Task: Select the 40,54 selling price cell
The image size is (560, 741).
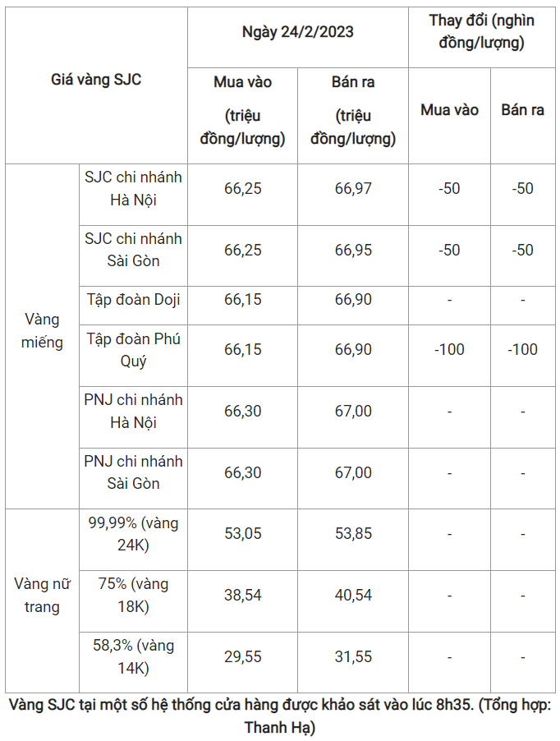Action: 353,596
